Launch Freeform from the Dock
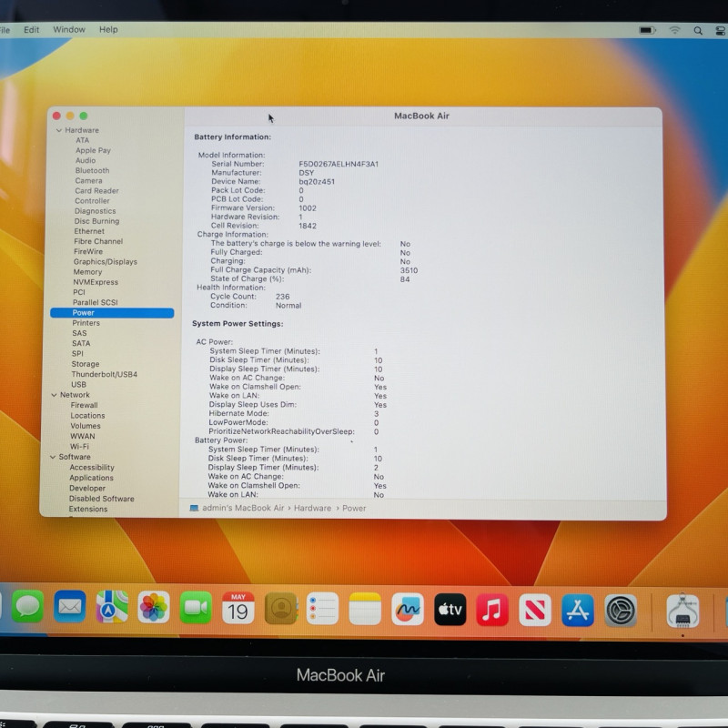This screenshot has width=728, height=728. (407, 609)
